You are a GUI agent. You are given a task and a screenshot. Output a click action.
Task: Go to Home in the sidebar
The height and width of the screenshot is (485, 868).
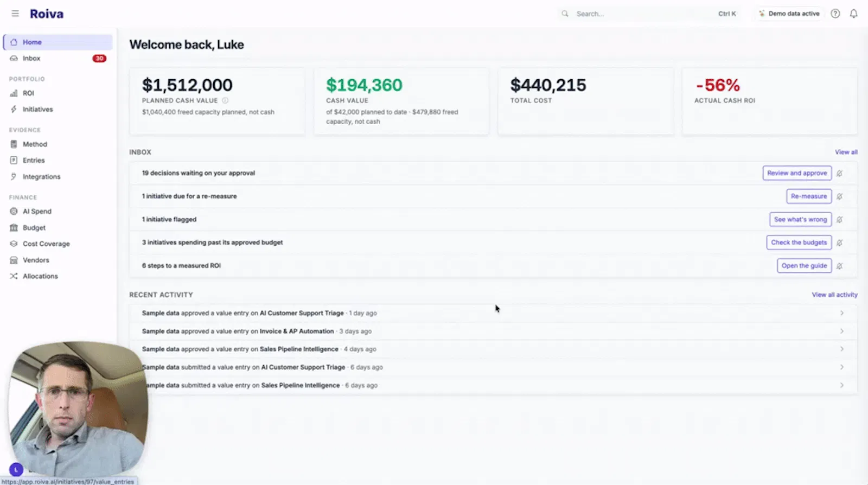(x=58, y=42)
